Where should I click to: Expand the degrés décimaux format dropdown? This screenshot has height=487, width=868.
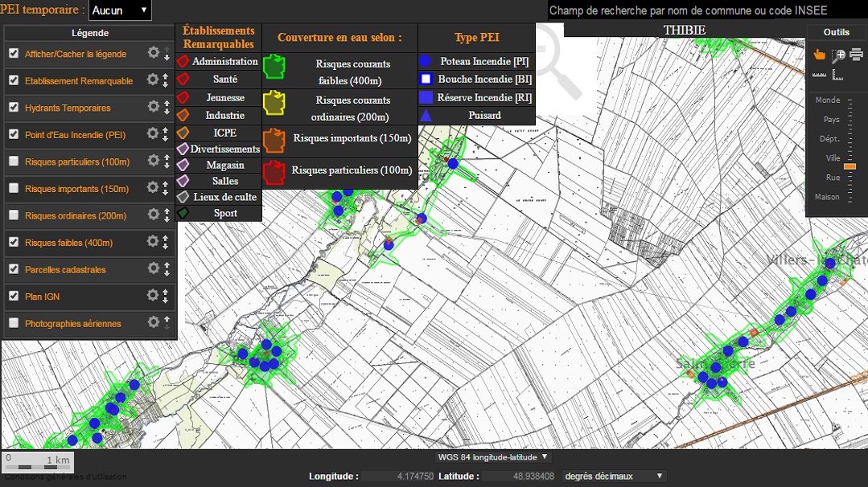pos(615,476)
